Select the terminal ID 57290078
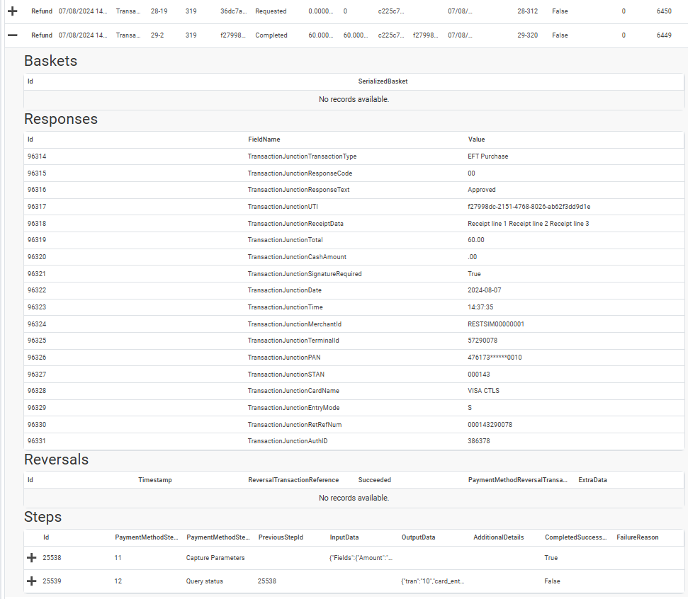Viewport: 700px width, 599px height. [482, 341]
